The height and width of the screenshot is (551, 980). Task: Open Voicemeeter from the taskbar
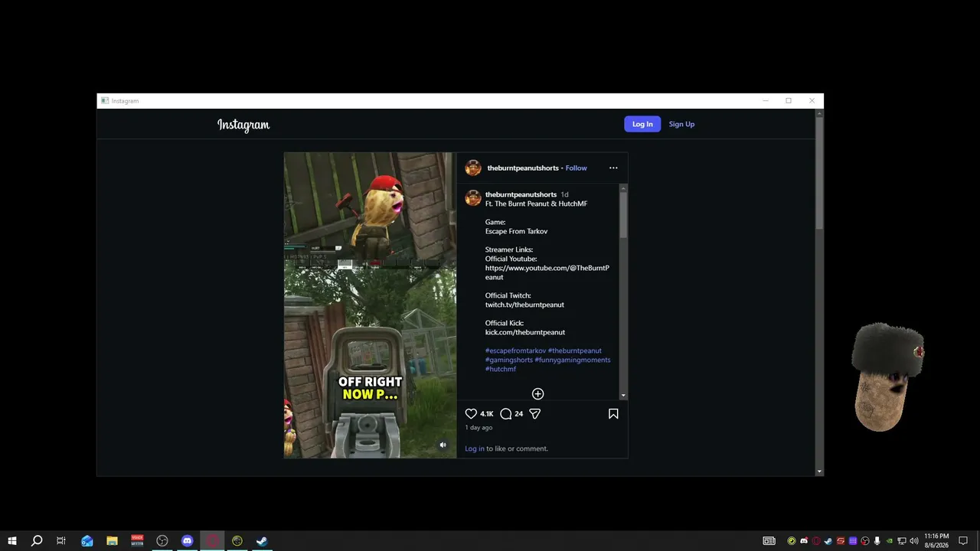point(137,541)
